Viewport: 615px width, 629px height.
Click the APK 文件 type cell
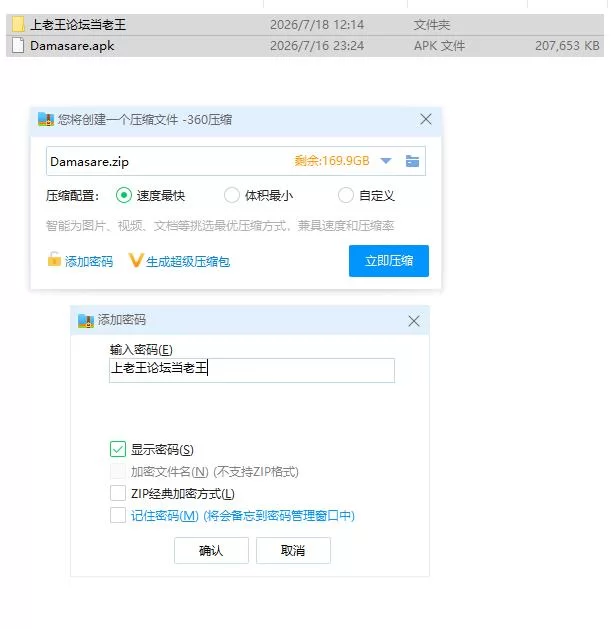click(439, 46)
